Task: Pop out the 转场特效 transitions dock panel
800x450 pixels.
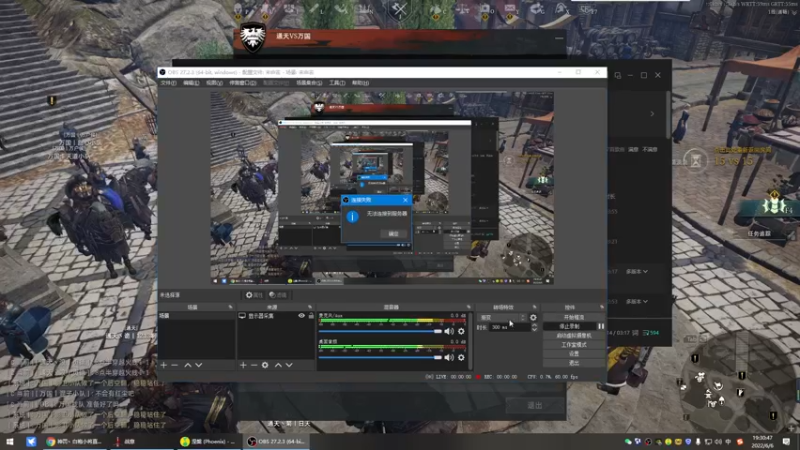Action: click(534, 307)
